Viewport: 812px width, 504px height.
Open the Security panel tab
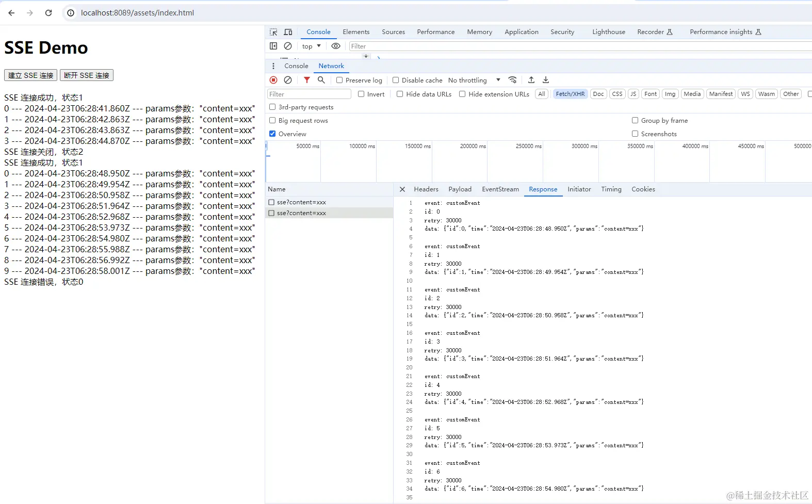coord(562,32)
